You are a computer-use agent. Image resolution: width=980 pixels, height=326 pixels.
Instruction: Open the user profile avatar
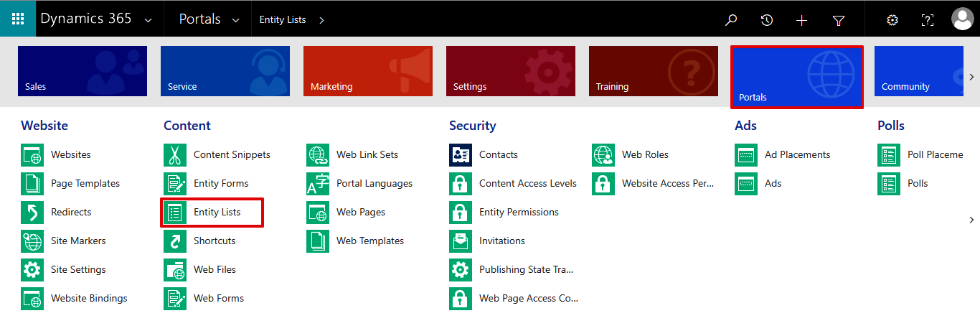(962, 19)
